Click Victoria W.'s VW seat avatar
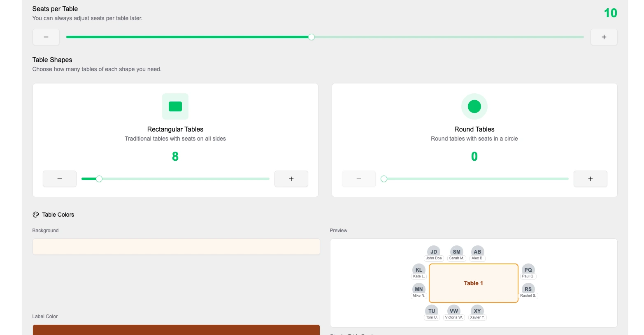Screen dimensions: 644x335 click(x=454, y=311)
